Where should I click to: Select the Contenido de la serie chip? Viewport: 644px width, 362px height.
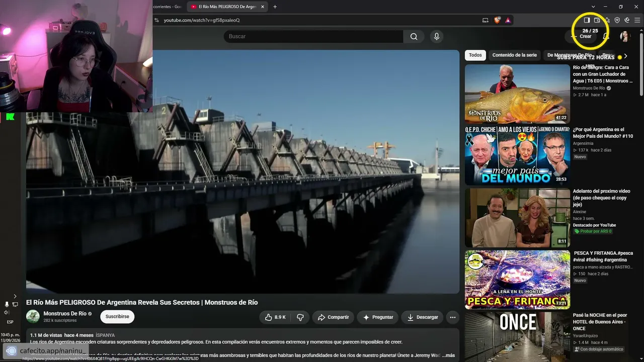click(514, 55)
